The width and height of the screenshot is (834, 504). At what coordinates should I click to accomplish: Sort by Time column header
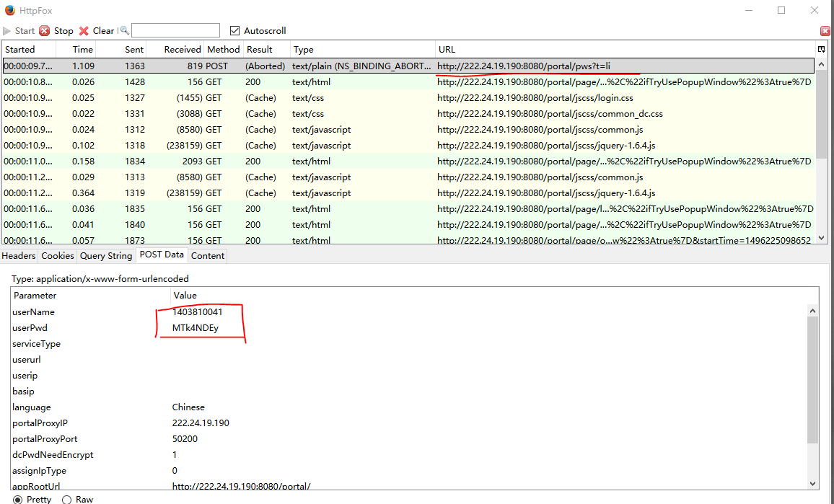[x=76, y=50]
